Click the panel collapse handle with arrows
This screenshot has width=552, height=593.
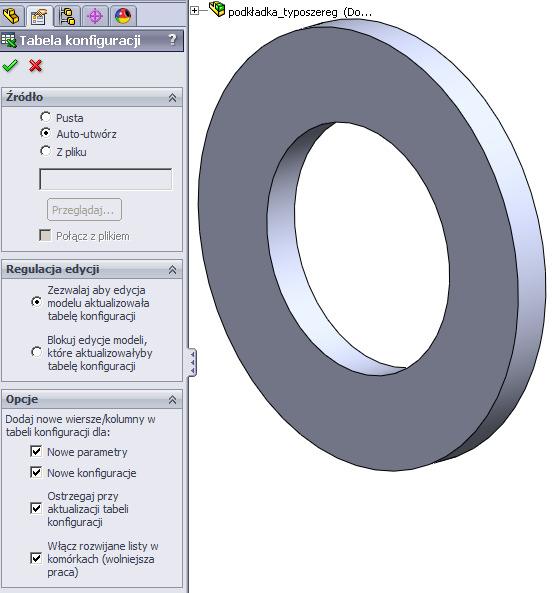click(x=192, y=362)
